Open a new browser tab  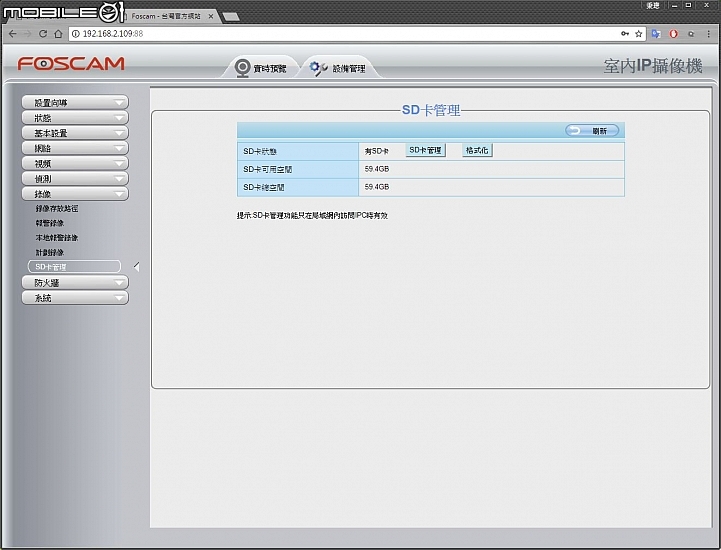(x=231, y=17)
